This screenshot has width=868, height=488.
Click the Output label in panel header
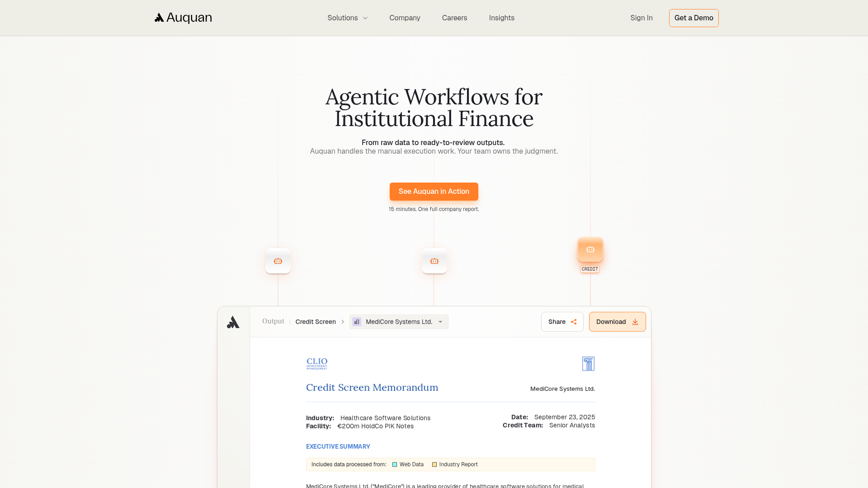pyautogui.click(x=273, y=321)
